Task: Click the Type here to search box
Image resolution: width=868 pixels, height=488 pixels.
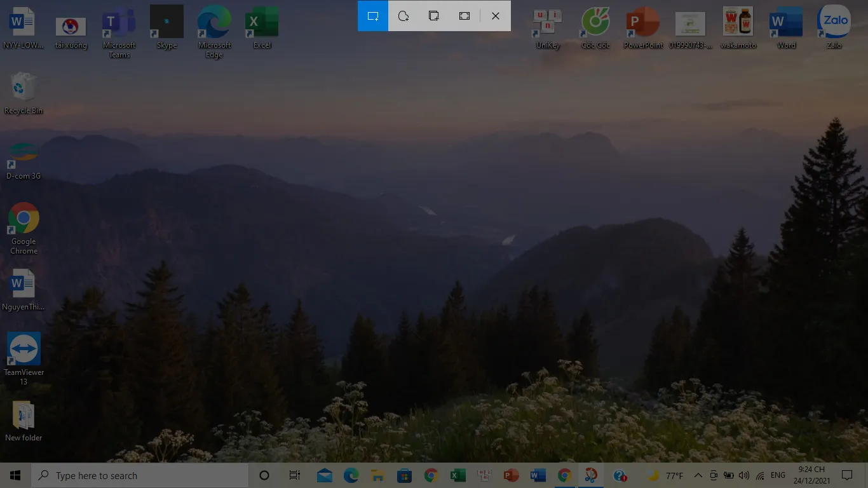Action: tap(140, 475)
